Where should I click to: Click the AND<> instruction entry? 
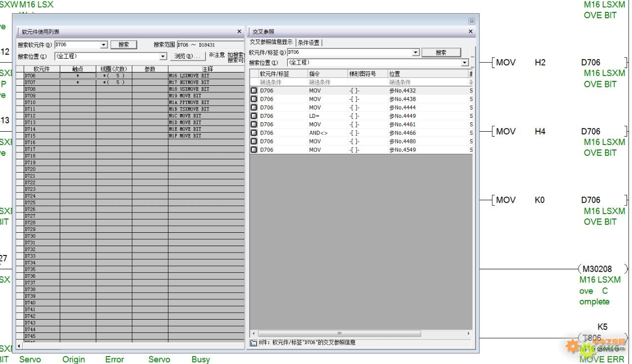coord(318,133)
